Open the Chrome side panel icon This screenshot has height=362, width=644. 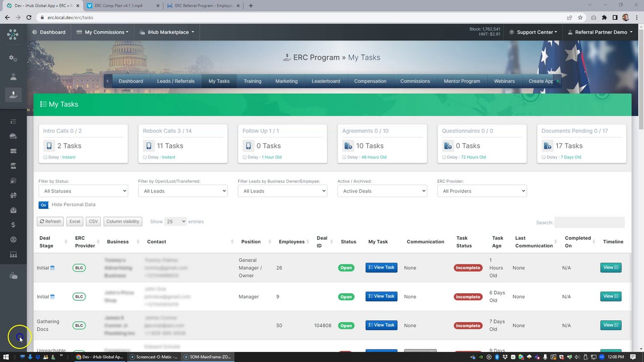pos(615,17)
